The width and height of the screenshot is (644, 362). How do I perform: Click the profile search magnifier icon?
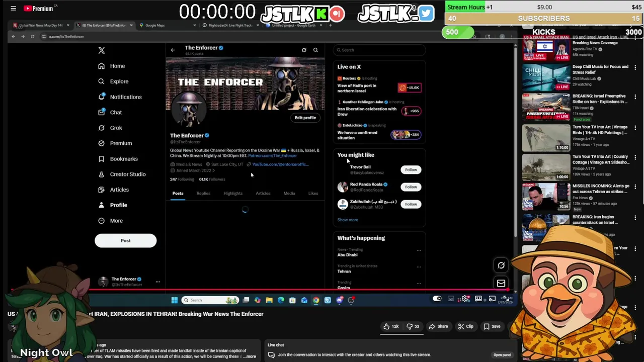315,50
